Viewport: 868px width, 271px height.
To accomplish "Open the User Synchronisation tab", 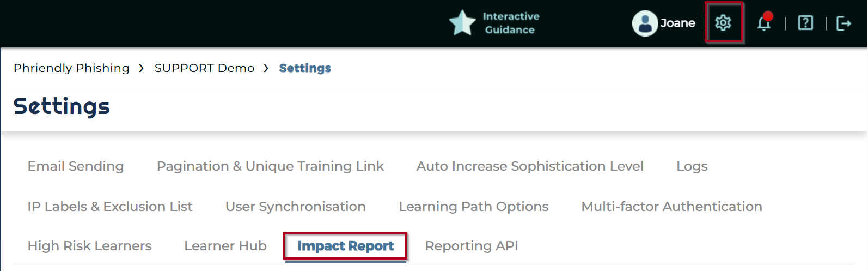I will [x=296, y=207].
